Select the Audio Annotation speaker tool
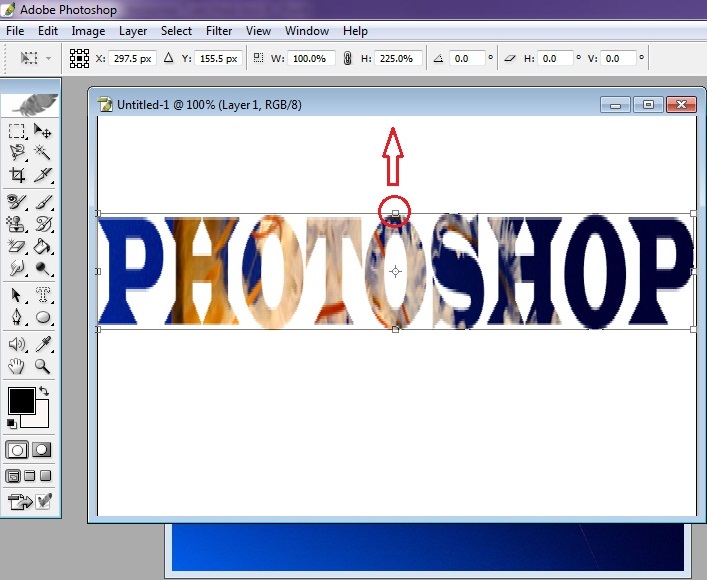The height and width of the screenshot is (580, 707). pyautogui.click(x=17, y=344)
